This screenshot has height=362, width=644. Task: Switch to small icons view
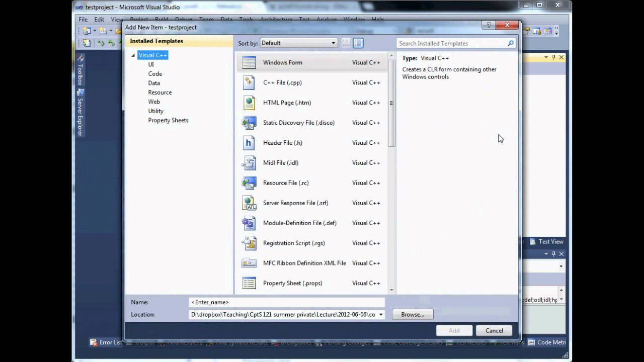[x=346, y=43]
